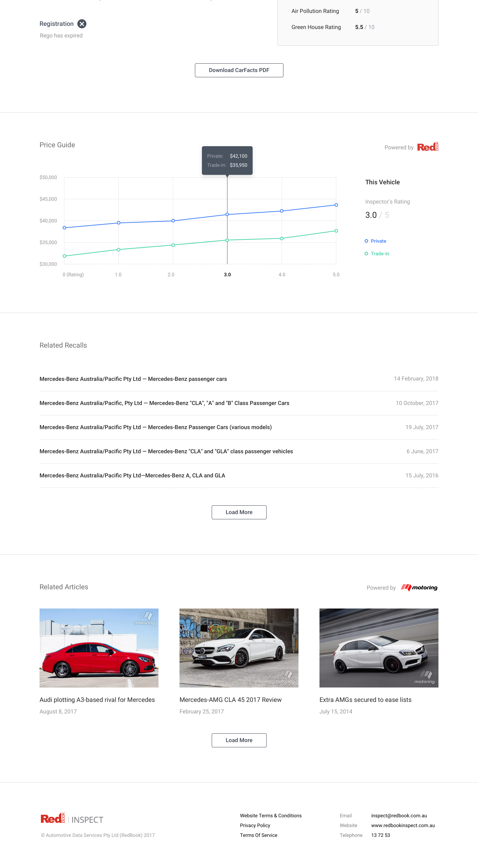This screenshot has height=868, width=478.
Task: Click the private price point at rating 3.0
Action: (x=227, y=214)
